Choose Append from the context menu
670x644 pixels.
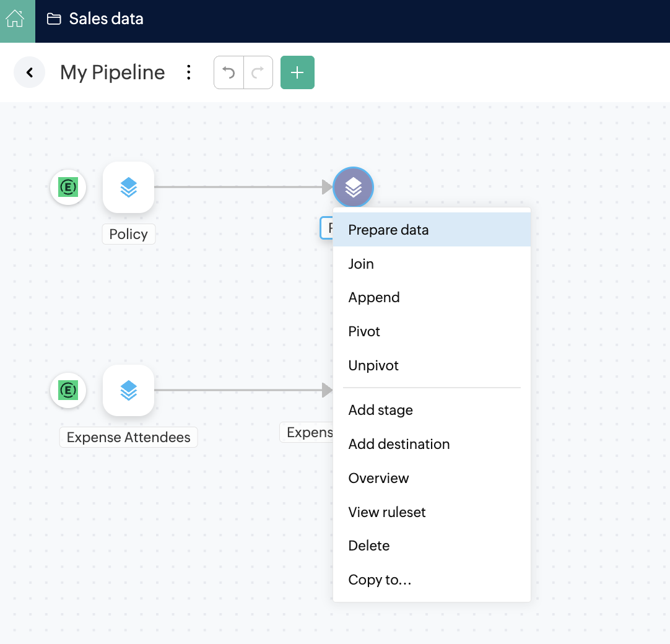374,297
